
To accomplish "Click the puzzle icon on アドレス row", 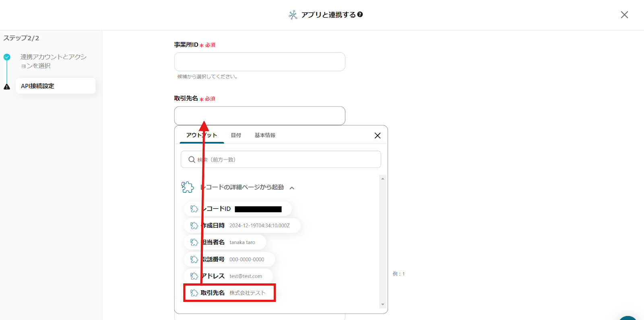I will coord(194,276).
